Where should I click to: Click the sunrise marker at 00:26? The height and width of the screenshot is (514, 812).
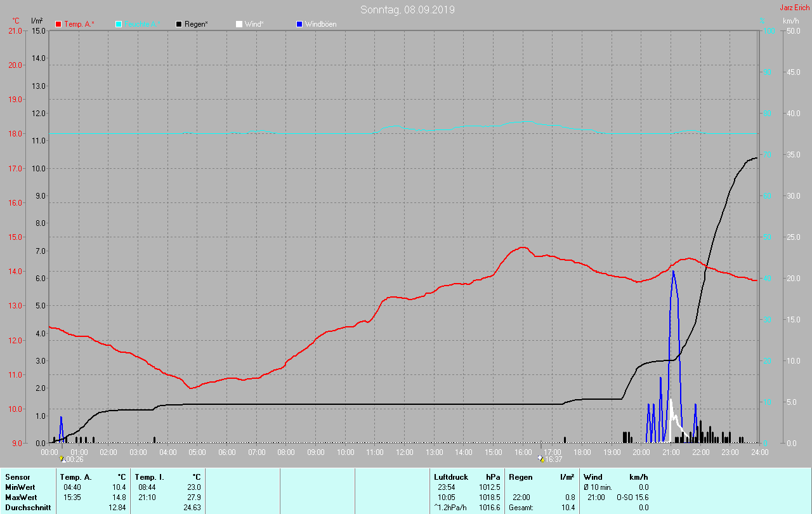point(62,459)
